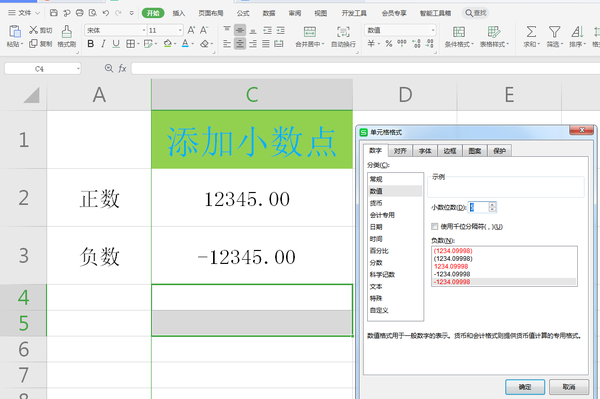The height and width of the screenshot is (399, 600).
Task: Toggle Bold formatting in the ribbon
Action: [x=91, y=44]
